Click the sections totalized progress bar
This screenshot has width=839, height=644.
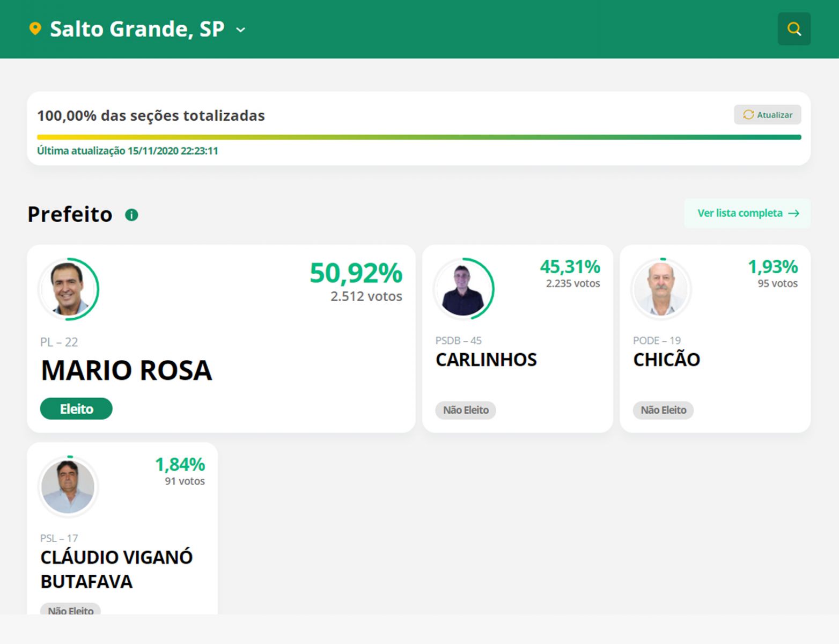pyautogui.click(x=418, y=137)
